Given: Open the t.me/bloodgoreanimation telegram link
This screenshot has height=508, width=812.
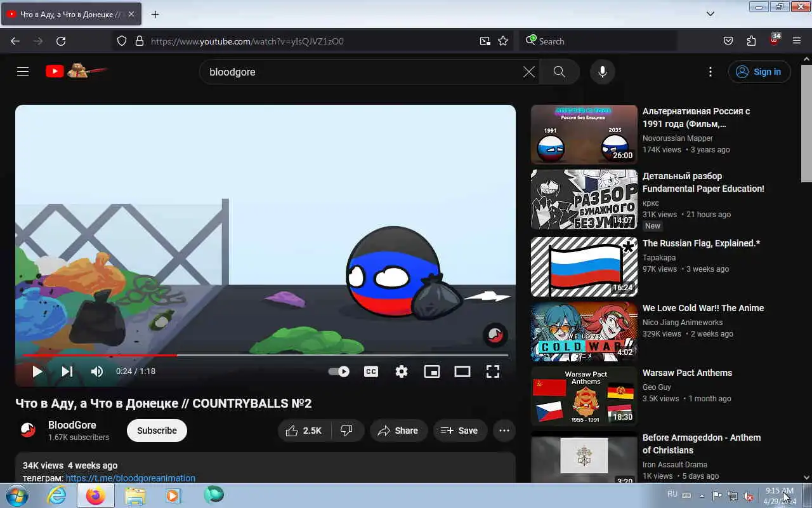Looking at the screenshot, I should (x=130, y=478).
